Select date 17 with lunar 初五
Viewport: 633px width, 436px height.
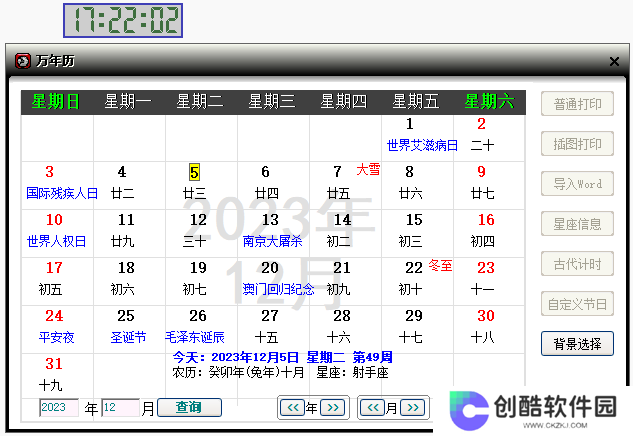point(57,279)
